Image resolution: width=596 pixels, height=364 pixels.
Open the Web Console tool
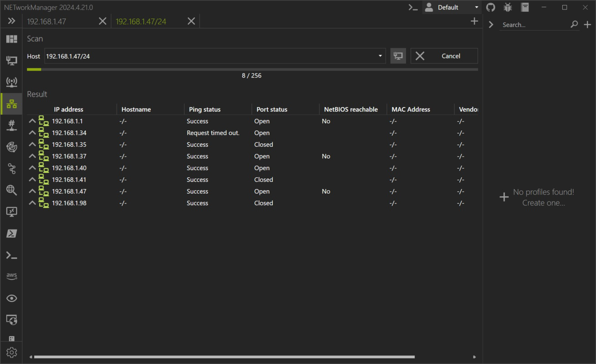click(x=11, y=320)
